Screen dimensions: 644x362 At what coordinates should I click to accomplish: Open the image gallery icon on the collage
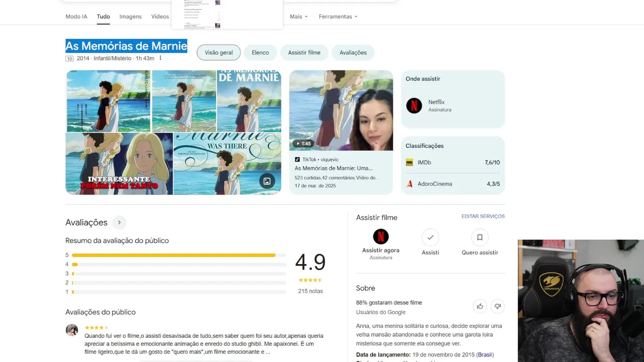coord(267,181)
